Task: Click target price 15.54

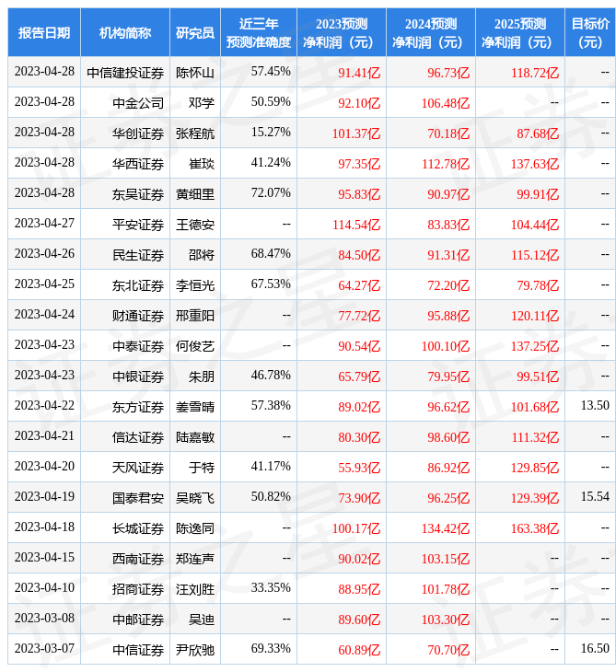Action: [595, 496]
